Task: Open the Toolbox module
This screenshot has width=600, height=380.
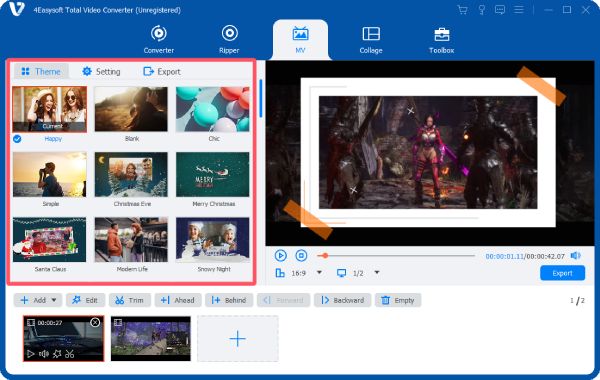Action: (x=441, y=39)
